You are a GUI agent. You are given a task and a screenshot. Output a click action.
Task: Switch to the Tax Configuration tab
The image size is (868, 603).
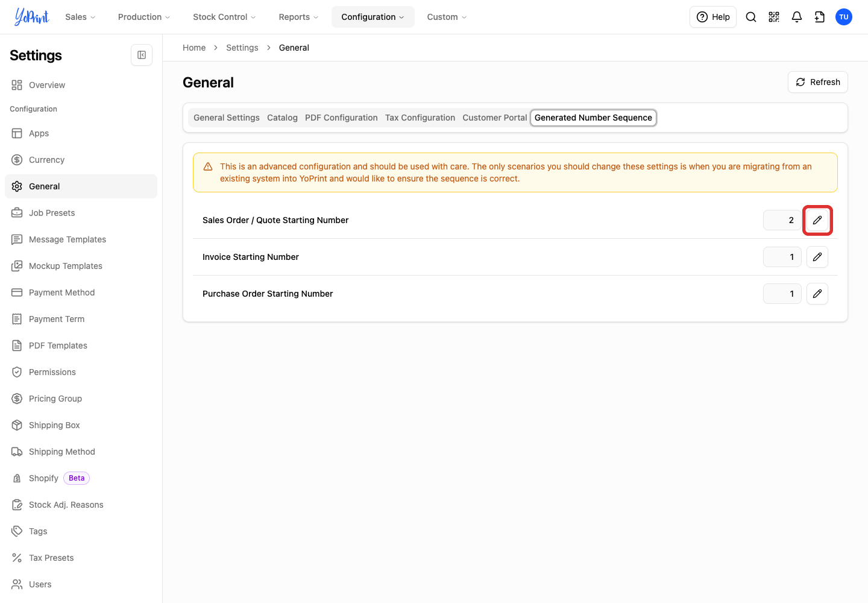tap(420, 118)
